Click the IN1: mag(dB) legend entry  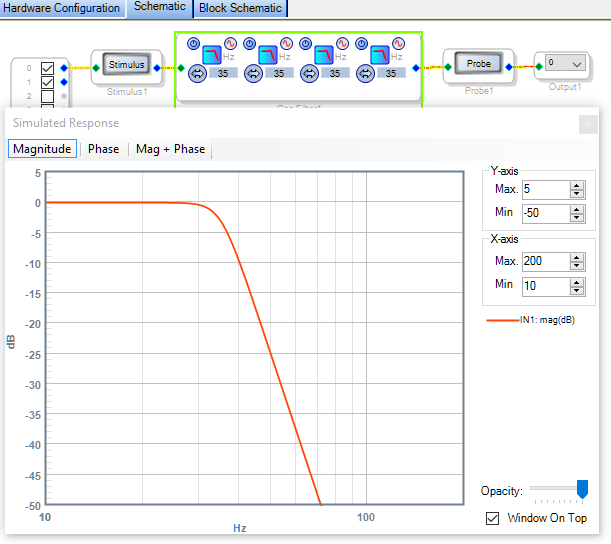point(531,320)
